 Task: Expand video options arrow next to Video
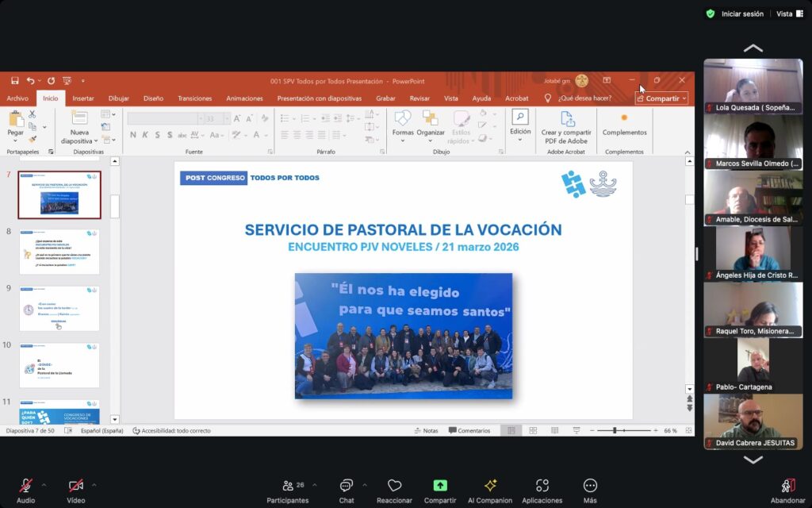tap(94, 484)
